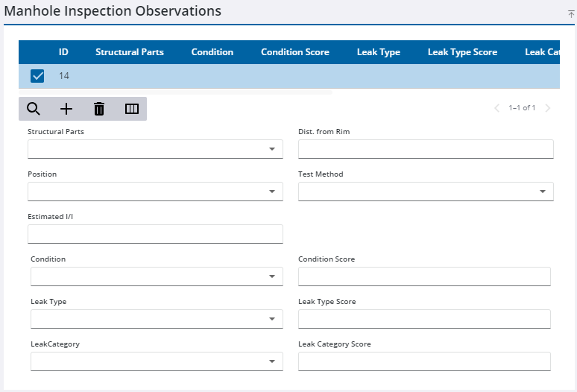Add a new observation with the plus icon
The height and width of the screenshot is (392, 577).
66,109
